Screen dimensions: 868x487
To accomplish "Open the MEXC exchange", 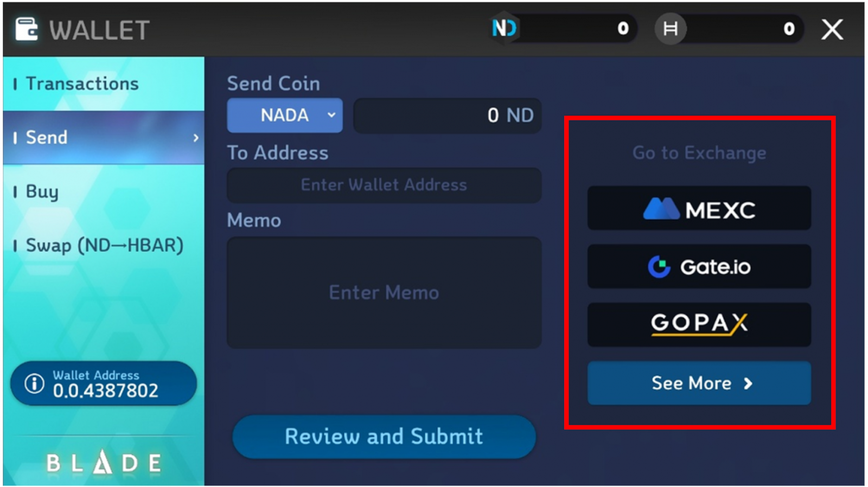I will (699, 208).
